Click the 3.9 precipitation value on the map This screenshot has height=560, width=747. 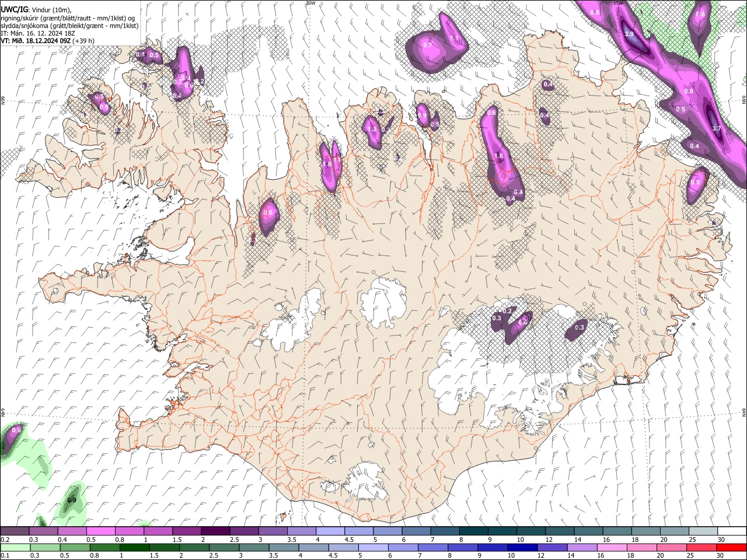(629, 34)
